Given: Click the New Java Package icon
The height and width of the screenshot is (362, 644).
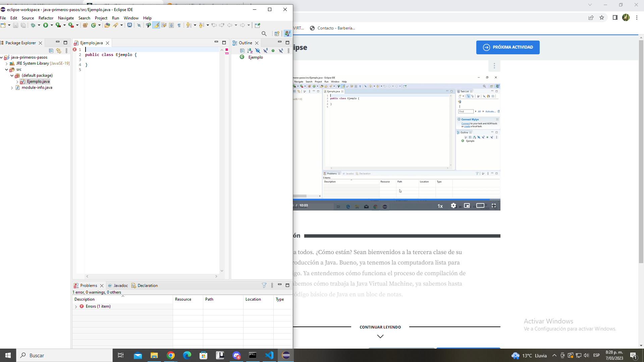Looking at the screenshot, I should (85, 25).
